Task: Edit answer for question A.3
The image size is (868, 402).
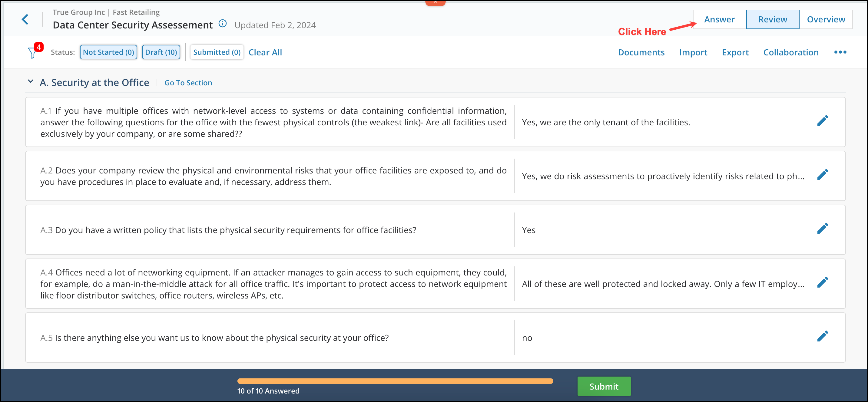Action: (823, 228)
